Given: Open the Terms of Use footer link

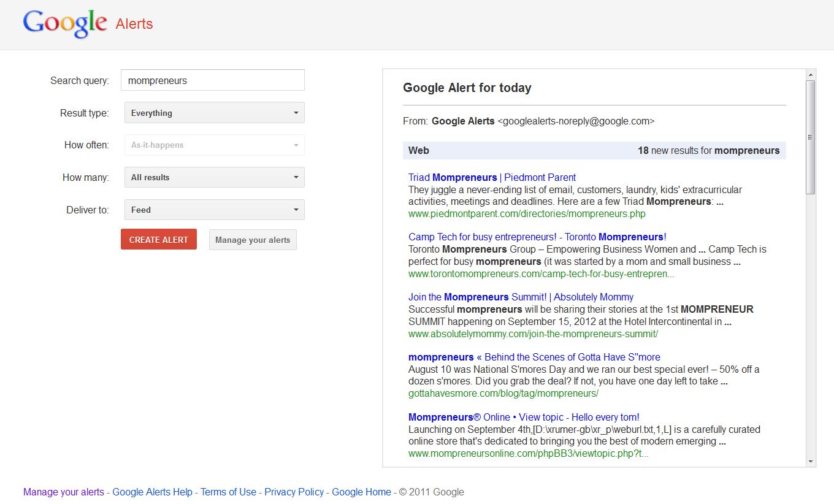Looking at the screenshot, I should tap(228, 492).
